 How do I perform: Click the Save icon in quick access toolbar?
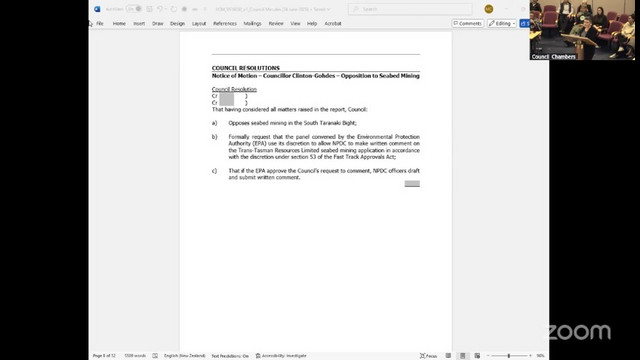pos(149,9)
